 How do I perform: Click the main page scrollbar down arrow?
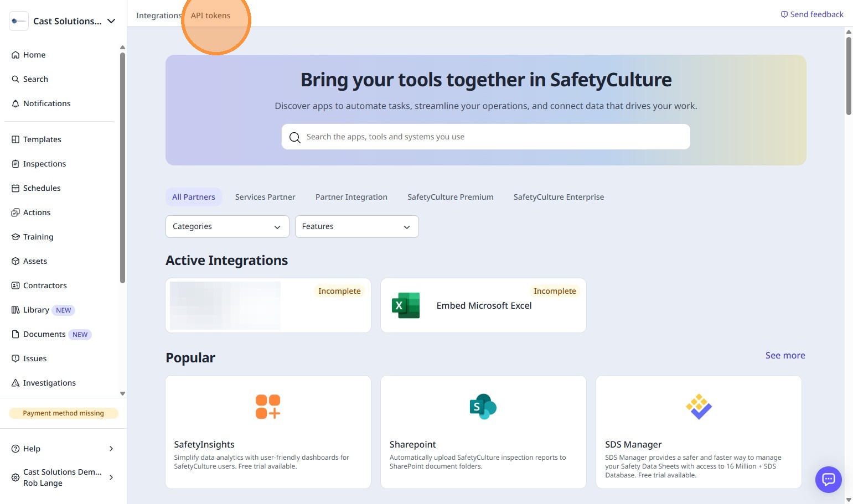point(849,500)
